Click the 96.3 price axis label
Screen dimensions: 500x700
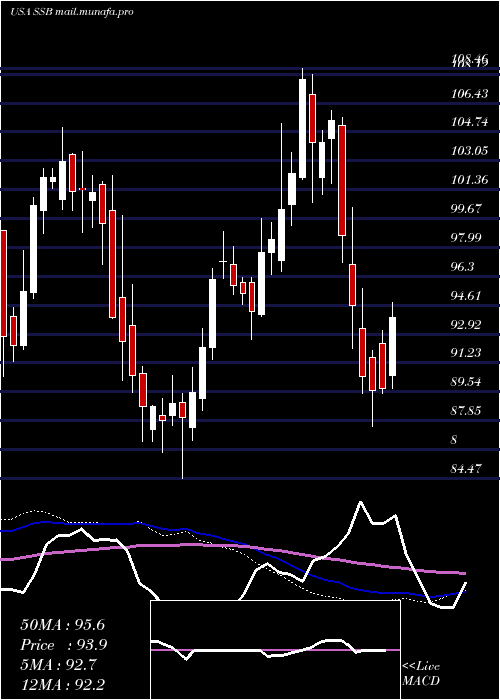point(463,267)
